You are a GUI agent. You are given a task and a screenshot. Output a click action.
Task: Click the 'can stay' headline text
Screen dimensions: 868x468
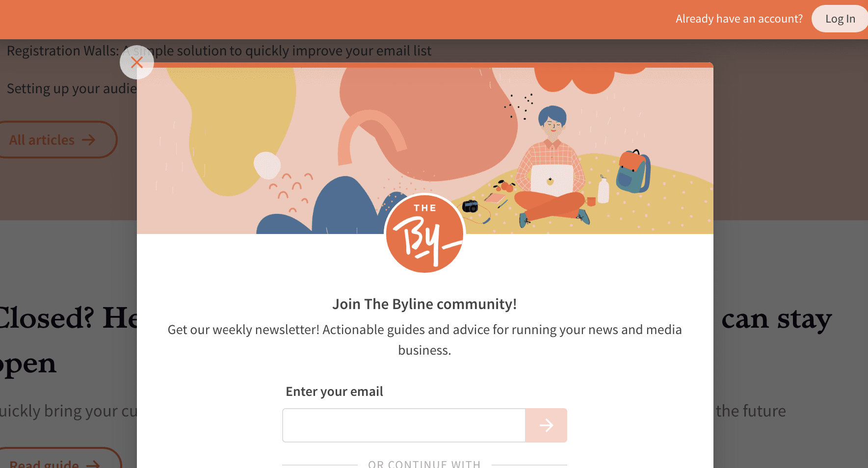tap(777, 319)
